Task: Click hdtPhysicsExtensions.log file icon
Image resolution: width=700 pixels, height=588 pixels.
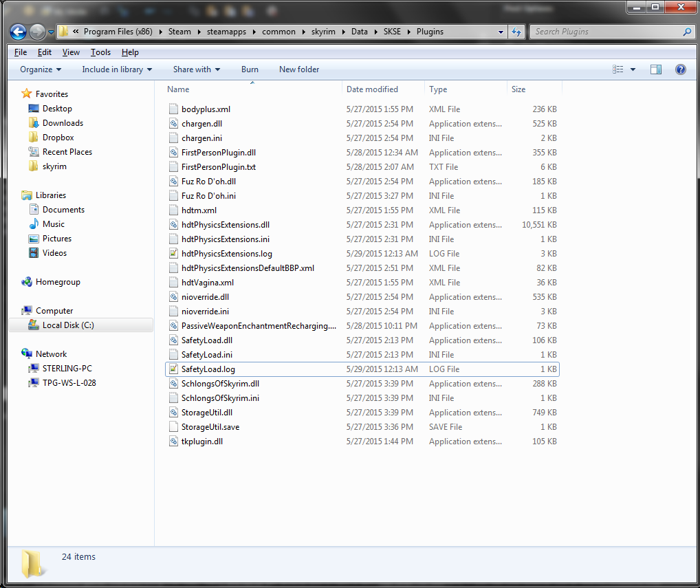Action: coord(174,254)
